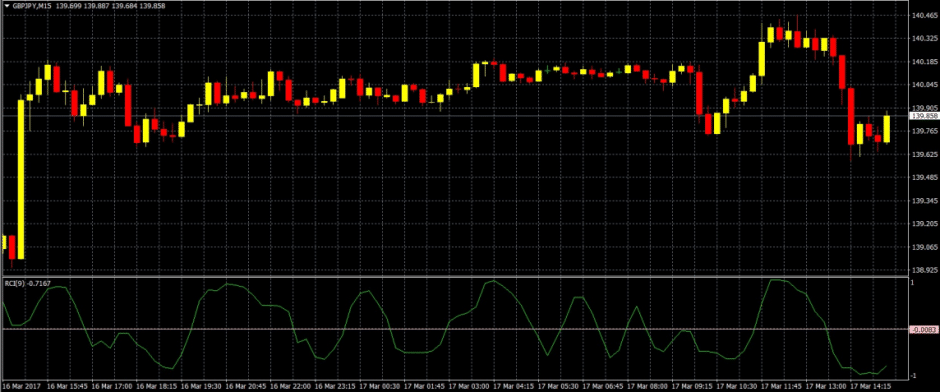Viewport: 940px width, 392px height.
Task: Click the 140.465 price scale value
Action: click(923, 16)
